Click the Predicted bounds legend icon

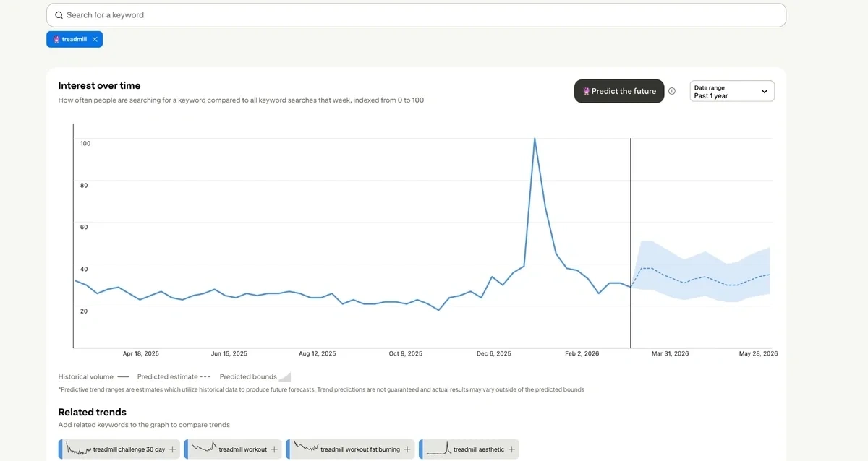pyautogui.click(x=284, y=376)
